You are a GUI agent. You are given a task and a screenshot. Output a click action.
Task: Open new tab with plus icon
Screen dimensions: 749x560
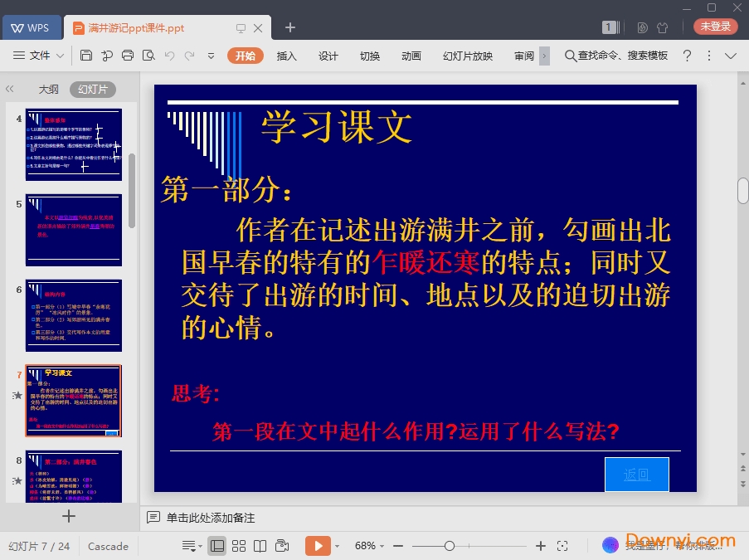pos(290,27)
